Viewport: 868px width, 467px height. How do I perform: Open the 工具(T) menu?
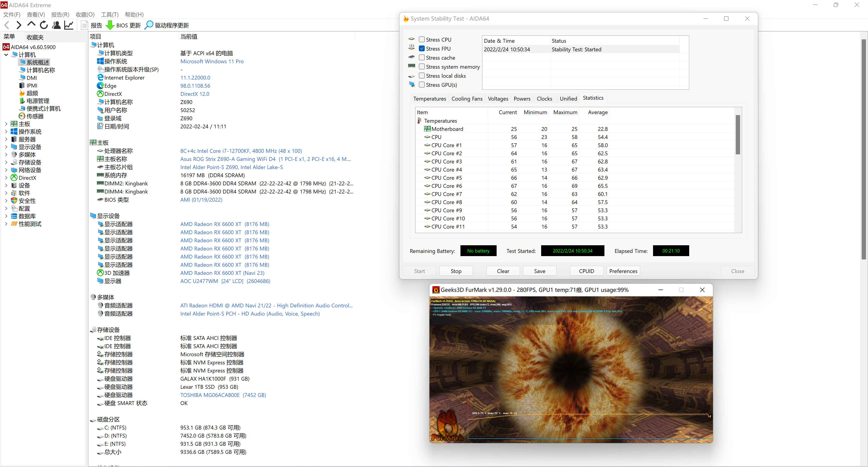pyautogui.click(x=110, y=14)
